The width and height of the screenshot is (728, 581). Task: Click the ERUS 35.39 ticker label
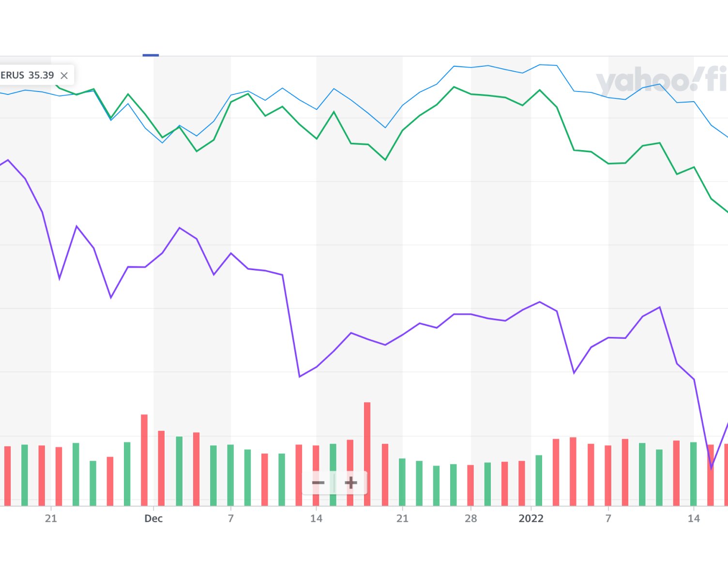pos(27,76)
